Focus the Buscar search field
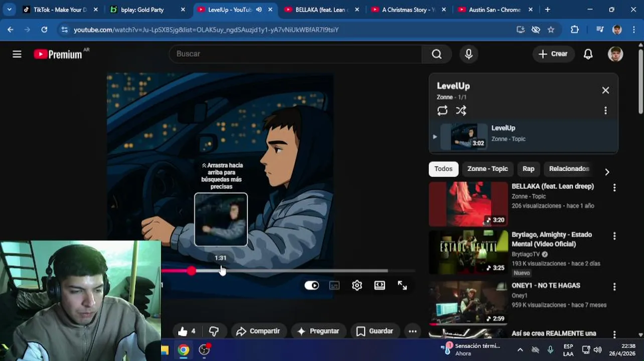 click(296, 54)
